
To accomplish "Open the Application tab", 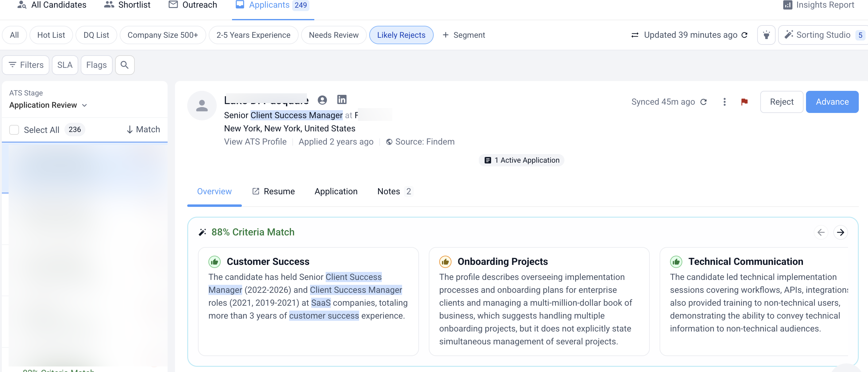I will [x=336, y=192].
